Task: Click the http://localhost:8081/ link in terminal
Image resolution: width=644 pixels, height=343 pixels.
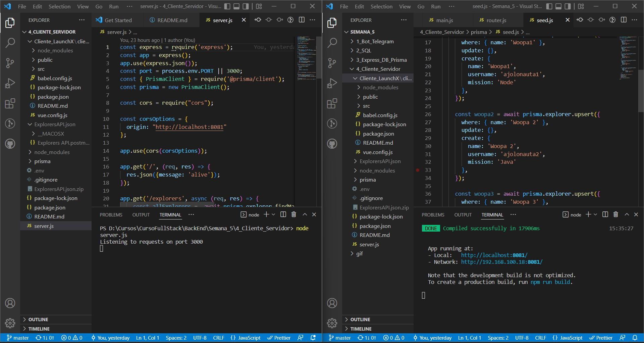Action: click(494, 255)
